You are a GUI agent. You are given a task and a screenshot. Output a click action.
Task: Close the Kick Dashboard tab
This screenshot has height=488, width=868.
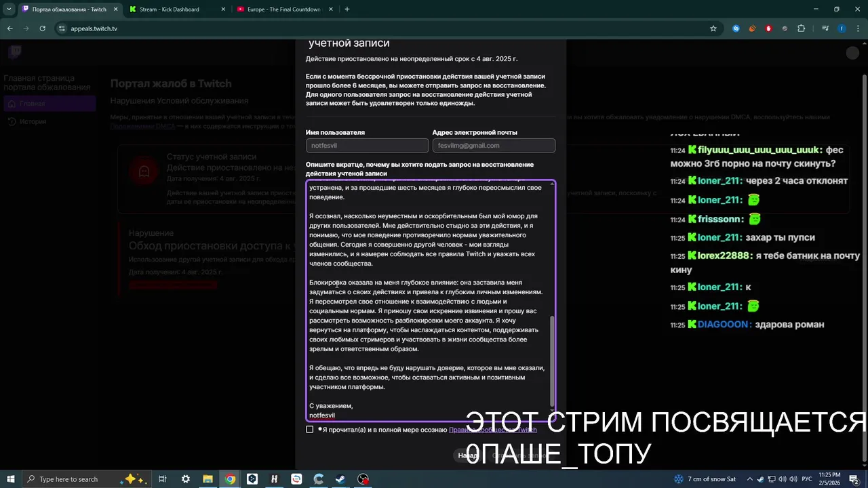pyautogui.click(x=222, y=9)
